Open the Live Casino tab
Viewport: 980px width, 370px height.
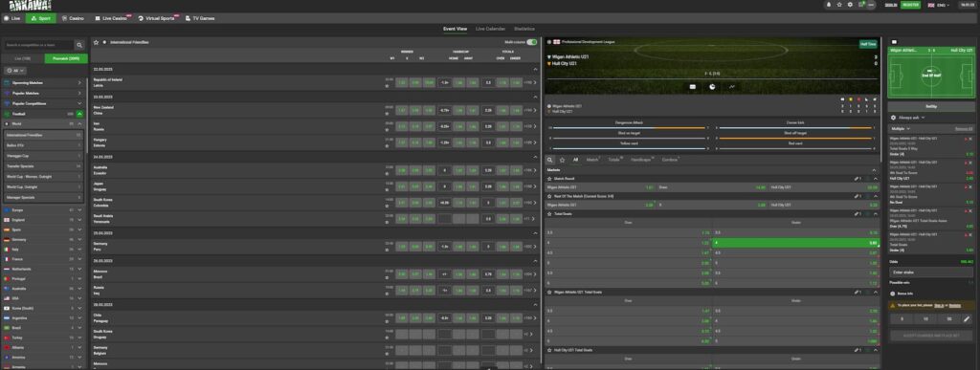(x=113, y=18)
